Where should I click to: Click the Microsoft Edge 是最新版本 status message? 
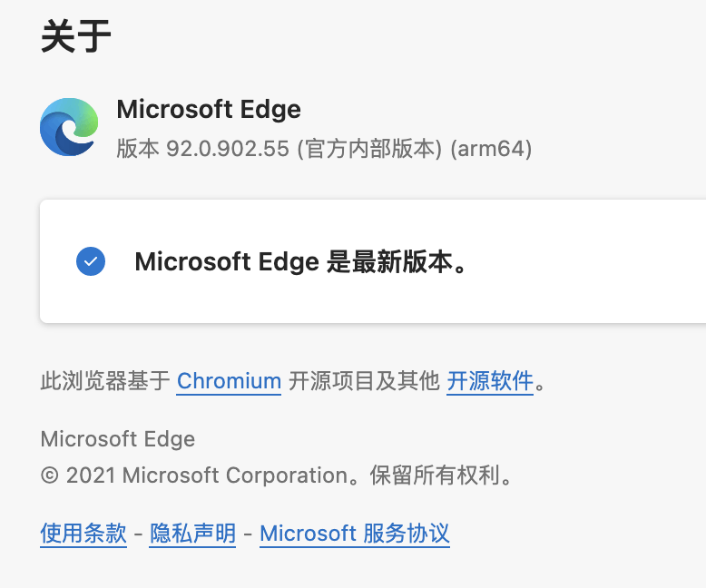[x=300, y=262]
